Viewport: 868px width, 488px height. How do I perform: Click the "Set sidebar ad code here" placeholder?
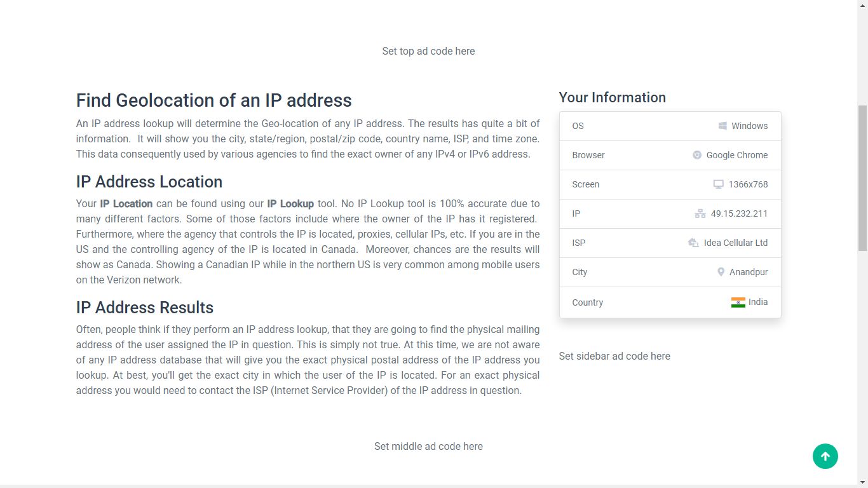(614, 356)
